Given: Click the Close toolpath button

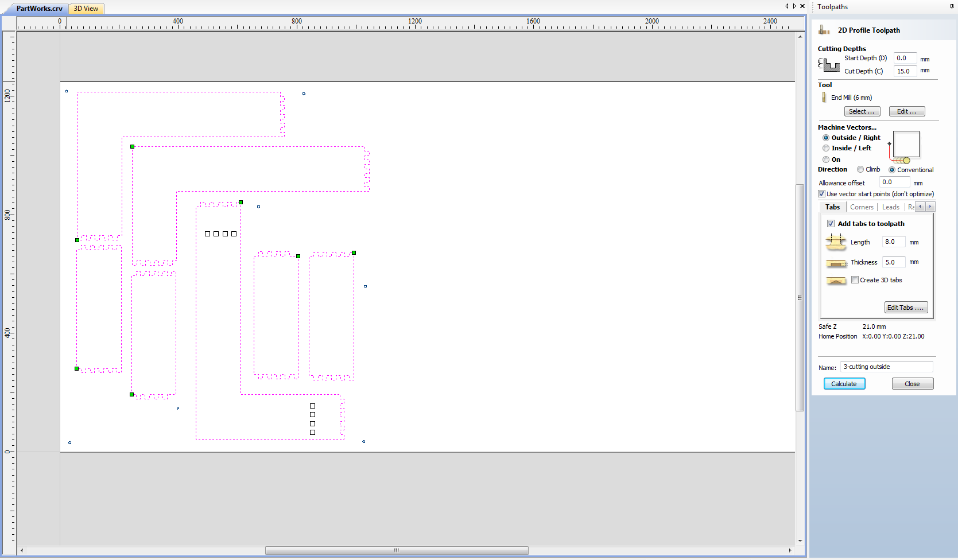Looking at the screenshot, I should pyautogui.click(x=913, y=384).
